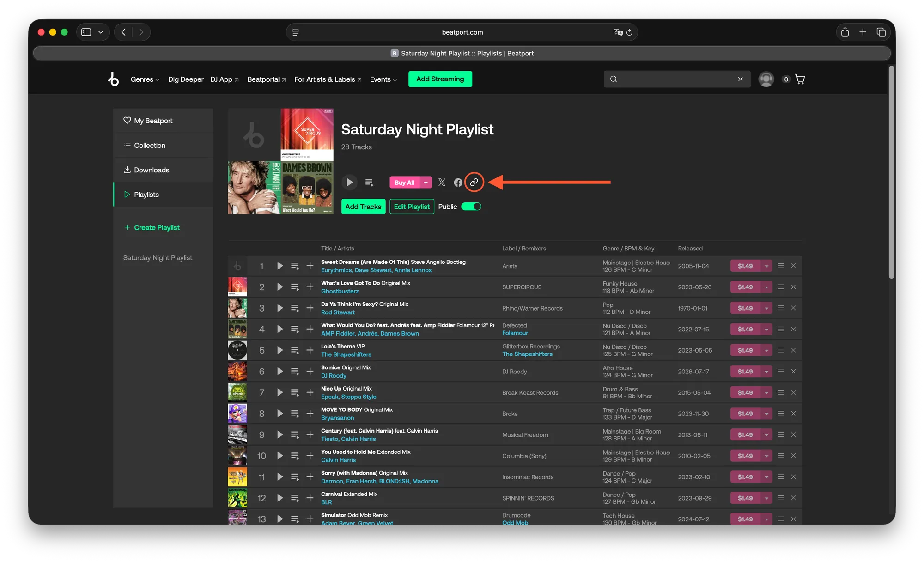Image resolution: width=924 pixels, height=562 pixels.
Task: Open price dropdown for Sweet Dreams
Action: point(766,266)
